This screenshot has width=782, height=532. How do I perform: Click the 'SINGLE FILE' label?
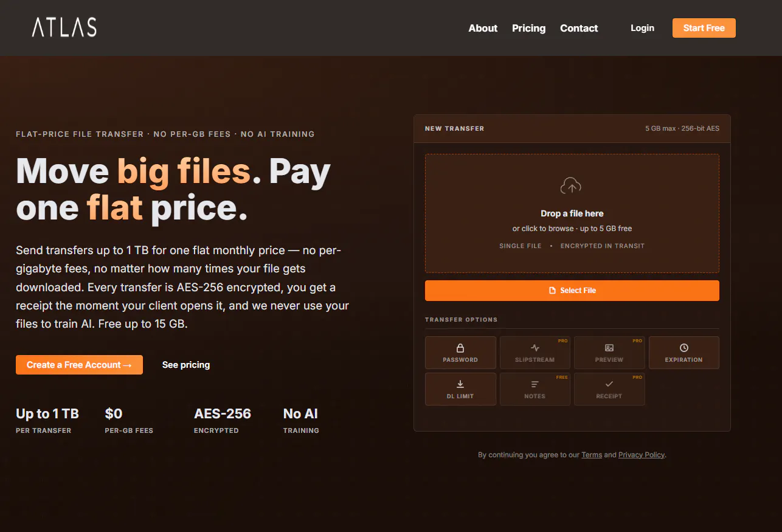(521, 246)
